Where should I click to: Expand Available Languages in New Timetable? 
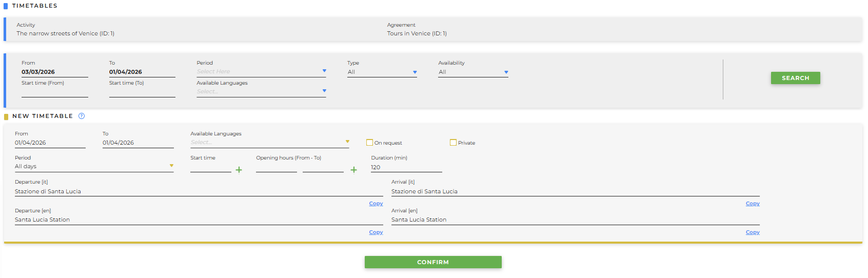269,143
